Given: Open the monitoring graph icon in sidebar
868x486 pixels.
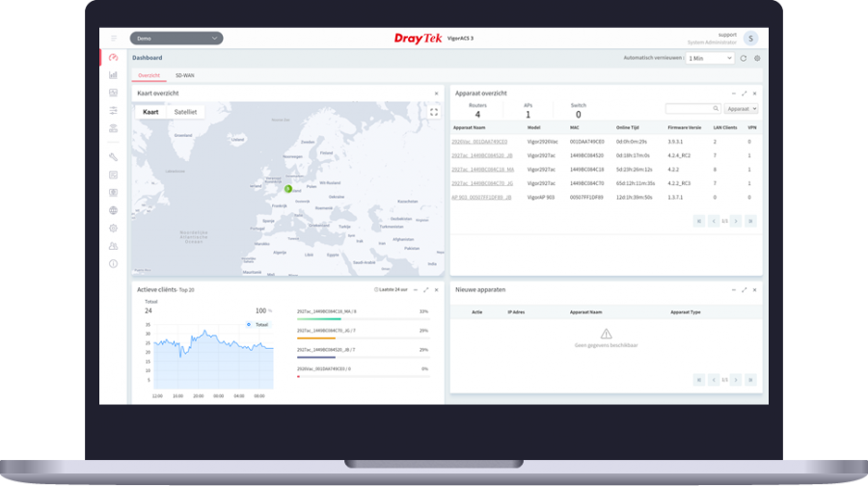Looking at the screenshot, I should pyautogui.click(x=114, y=93).
